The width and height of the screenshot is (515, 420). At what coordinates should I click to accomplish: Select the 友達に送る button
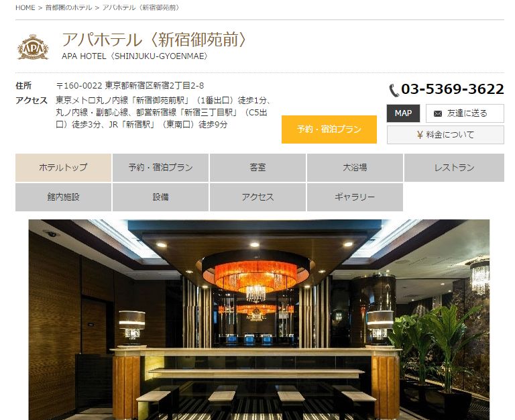click(465, 113)
